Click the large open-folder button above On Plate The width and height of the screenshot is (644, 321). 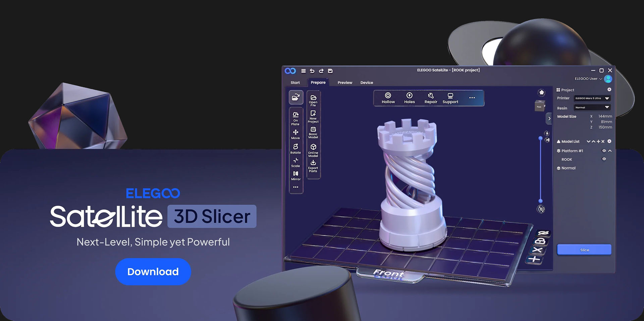coord(296,97)
